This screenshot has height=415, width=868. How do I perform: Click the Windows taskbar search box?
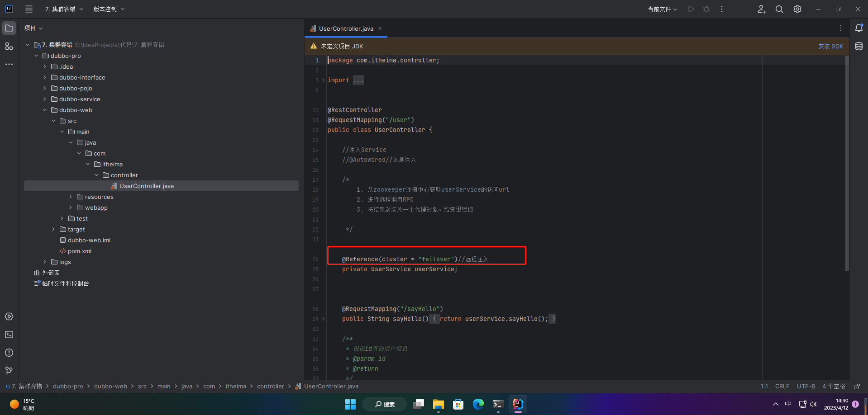point(385,404)
